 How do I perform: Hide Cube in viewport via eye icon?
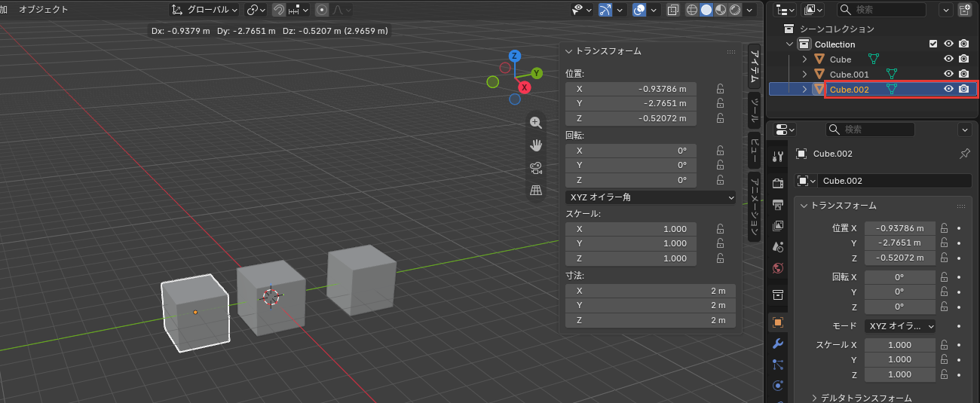pos(949,59)
